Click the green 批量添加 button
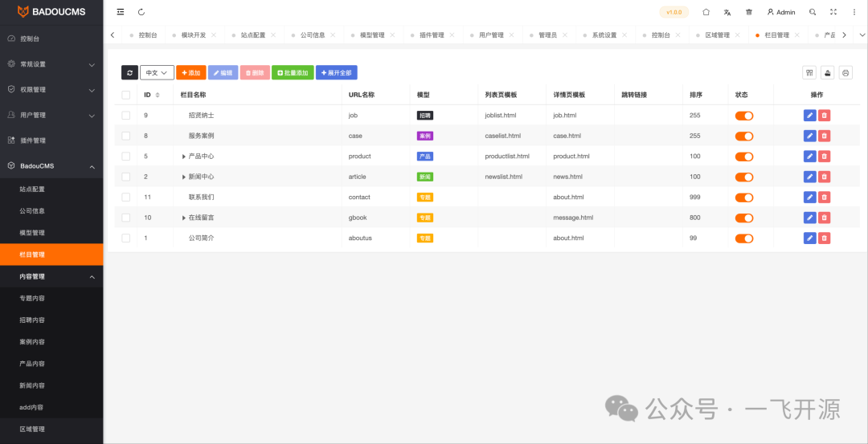Viewport: 868px width, 444px height. [293, 72]
